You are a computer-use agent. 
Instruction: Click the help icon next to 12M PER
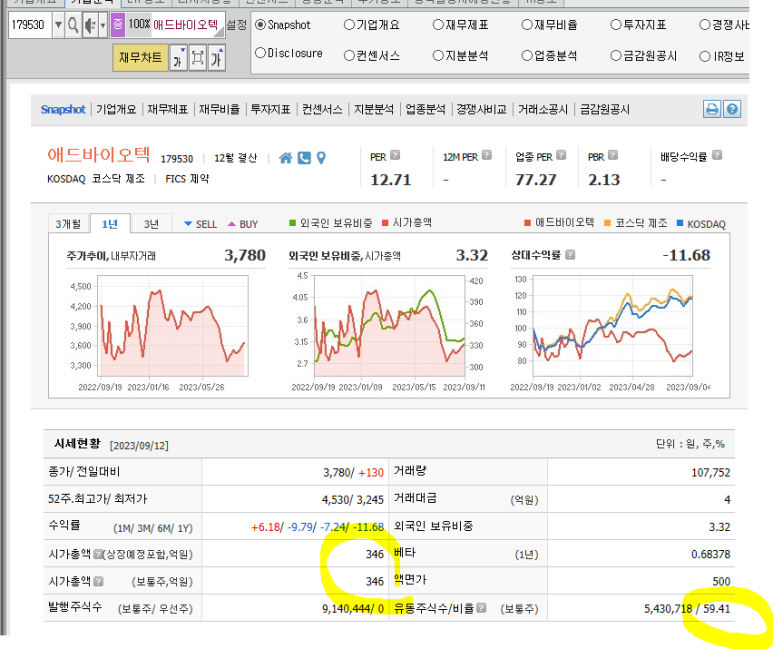pyautogui.click(x=487, y=155)
